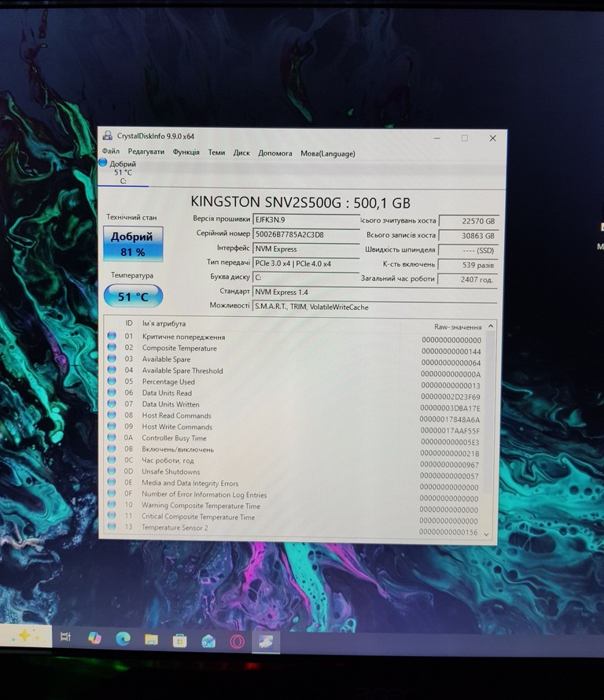The image size is (604, 700).
Task: Open the Файл menu
Action: [x=111, y=151]
